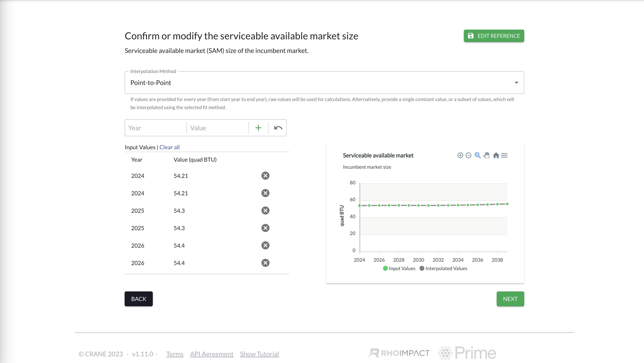
Task: Click the Terms link in footer
Action: pos(174,354)
